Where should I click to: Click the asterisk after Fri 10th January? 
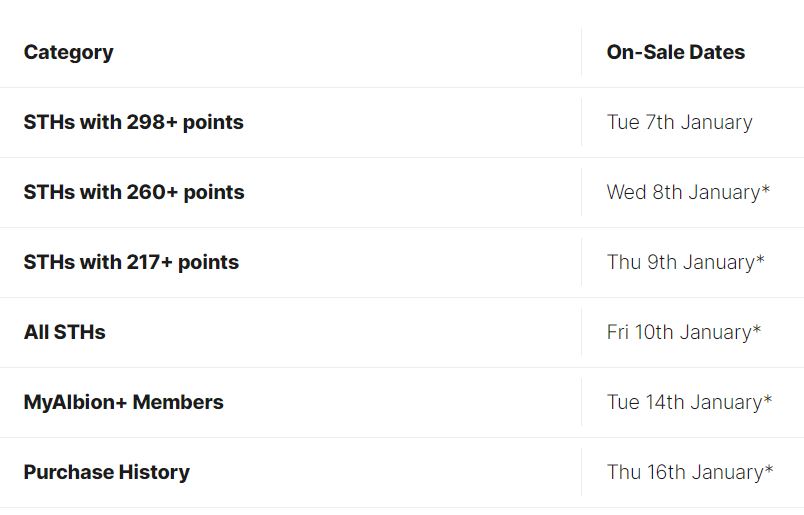tap(756, 329)
